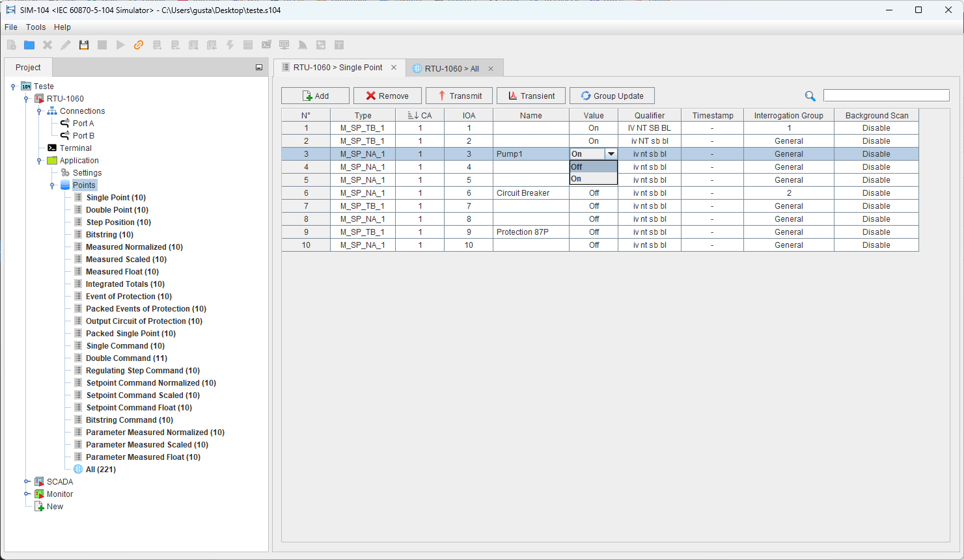Open the Terminal node in project tree
The image size is (964, 560).
[x=76, y=148]
